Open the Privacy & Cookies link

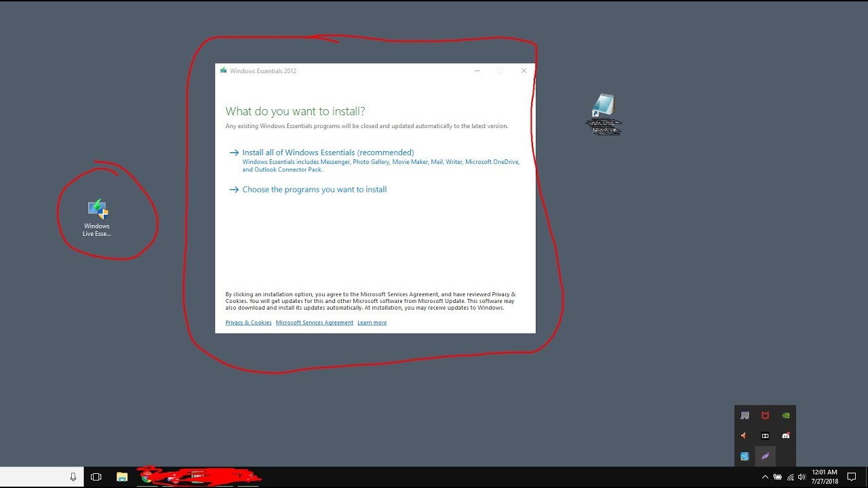(248, 323)
